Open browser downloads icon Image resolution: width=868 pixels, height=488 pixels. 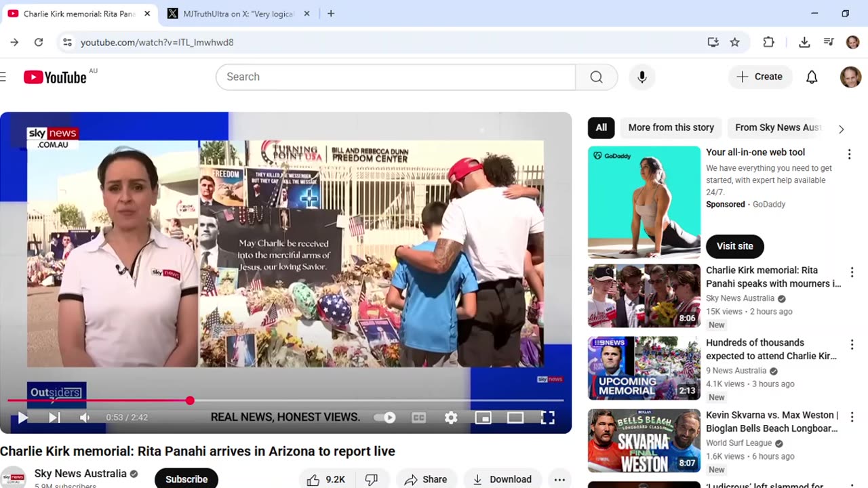tap(804, 42)
